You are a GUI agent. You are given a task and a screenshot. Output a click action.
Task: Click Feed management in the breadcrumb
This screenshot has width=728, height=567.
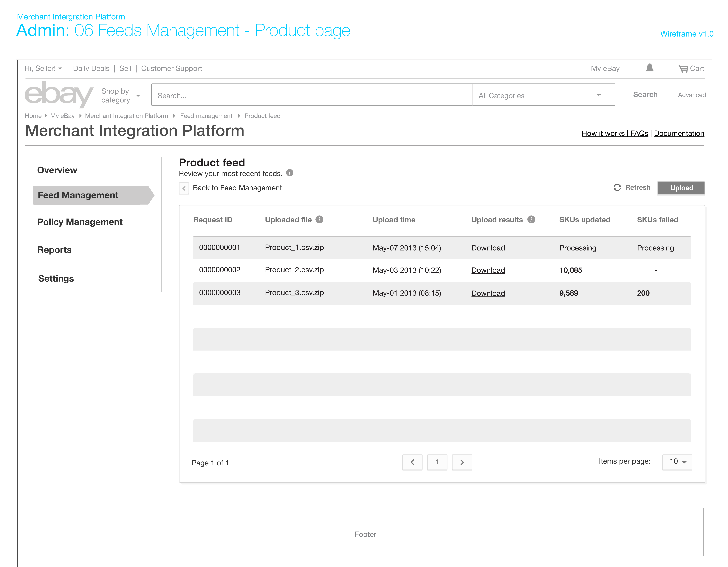206,116
